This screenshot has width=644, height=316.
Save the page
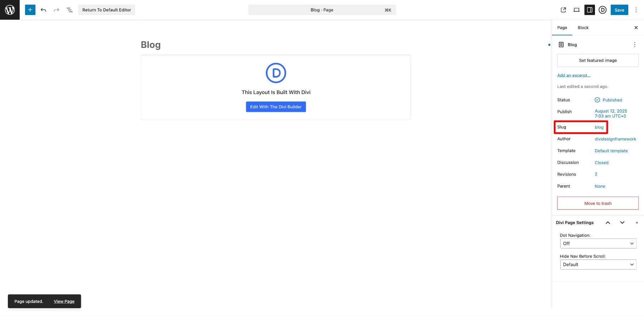click(x=619, y=10)
